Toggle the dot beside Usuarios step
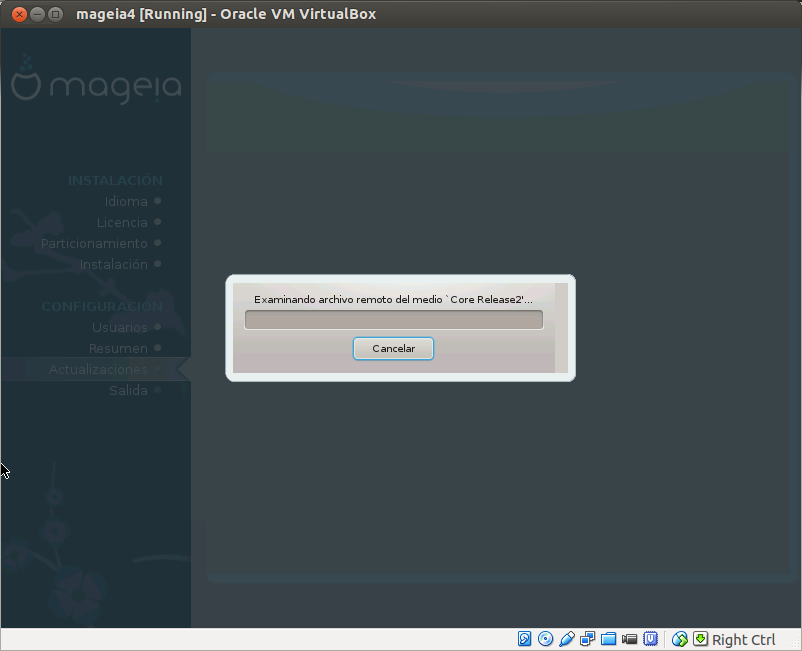Viewport: 802px width, 651px height. coord(158,327)
